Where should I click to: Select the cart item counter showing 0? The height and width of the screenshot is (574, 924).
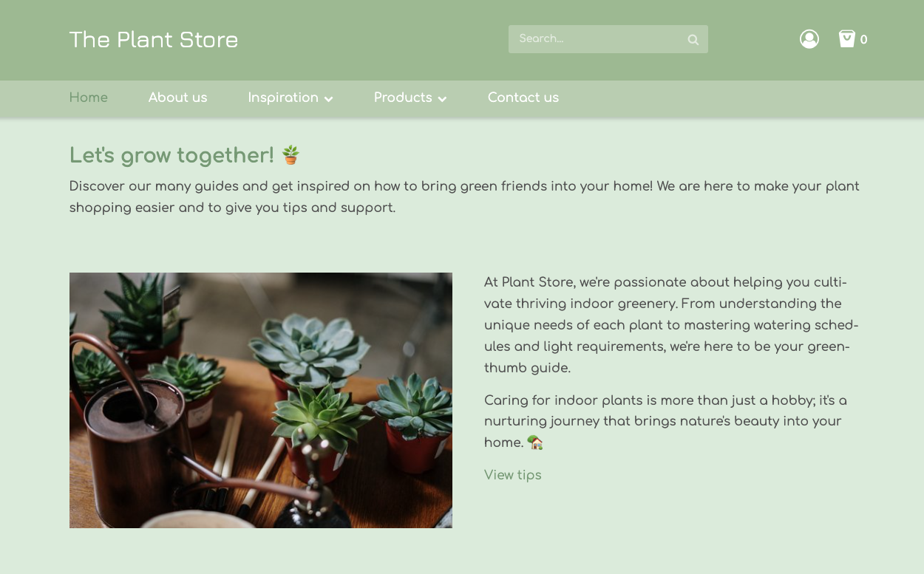click(x=864, y=39)
